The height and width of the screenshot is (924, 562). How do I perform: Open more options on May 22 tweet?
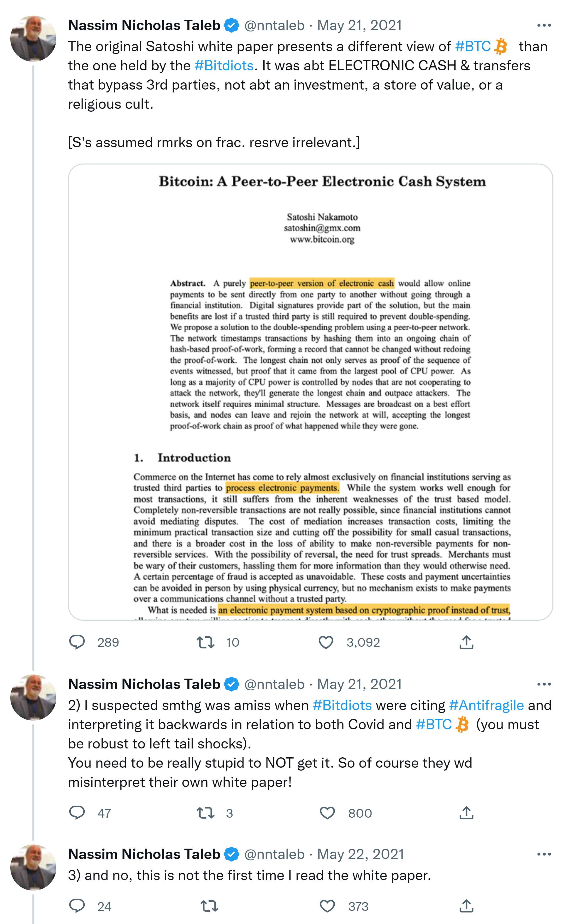544,854
